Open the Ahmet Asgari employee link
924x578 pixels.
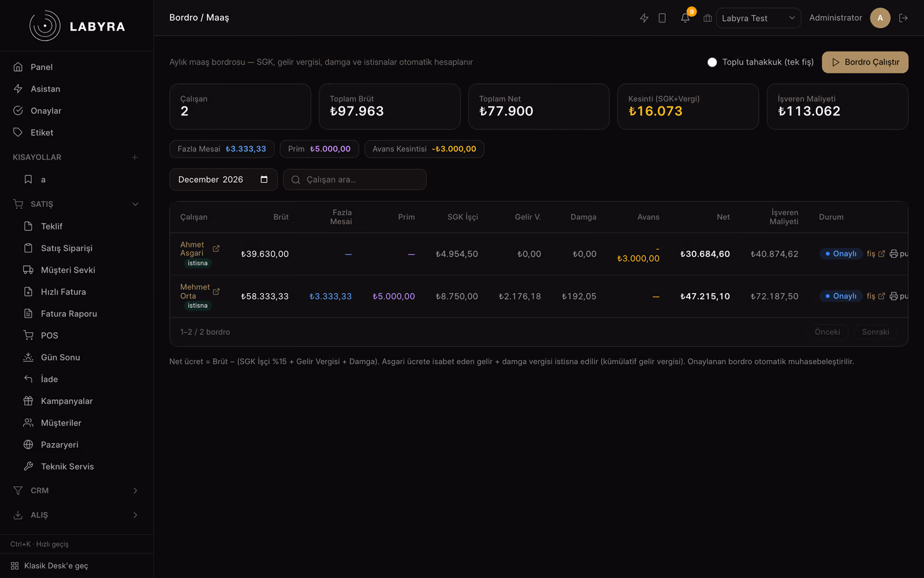tap(192, 249)
